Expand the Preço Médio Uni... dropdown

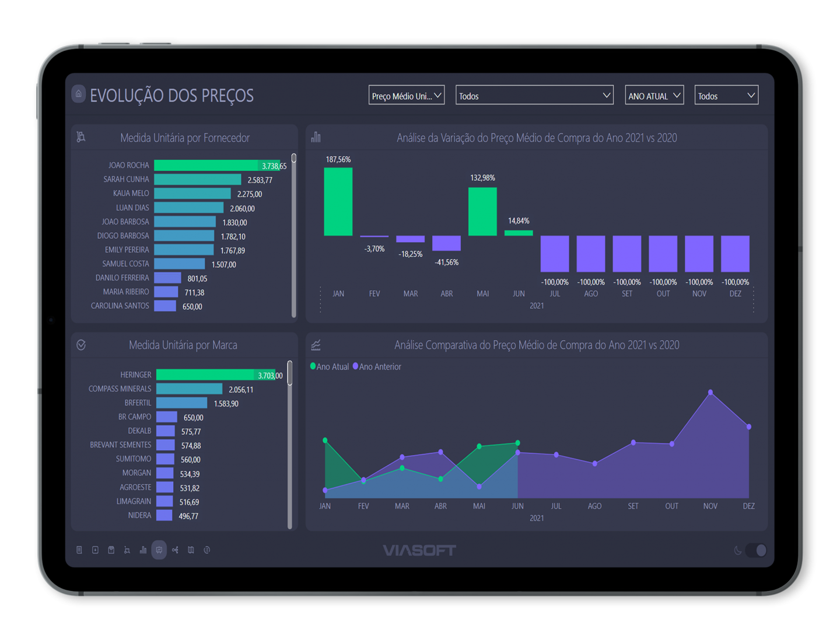tap(407, 95)
